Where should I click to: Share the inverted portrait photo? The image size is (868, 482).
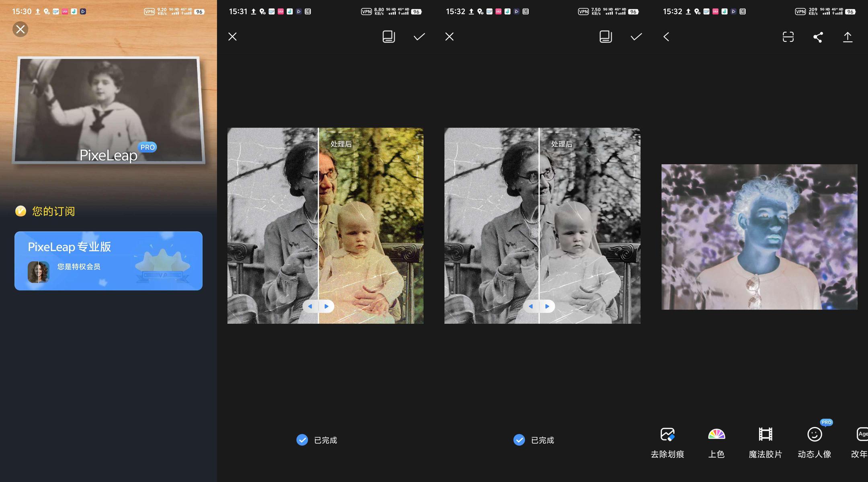(x=818, y=37)
